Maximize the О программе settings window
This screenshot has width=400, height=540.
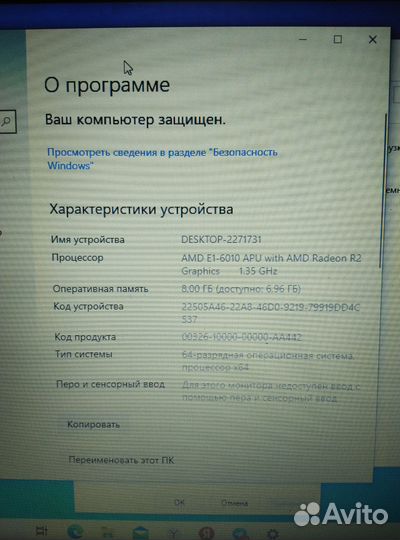tap(338, 39)
